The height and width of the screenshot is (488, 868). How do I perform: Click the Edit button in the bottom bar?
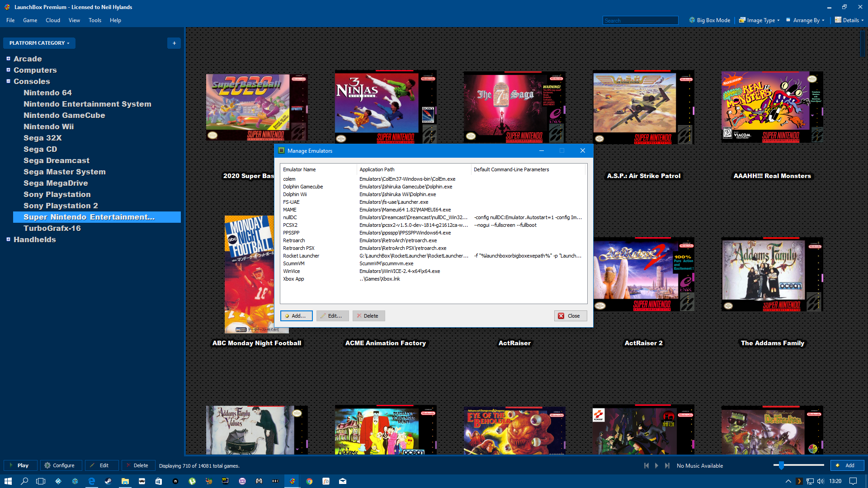pyautogui.click(x=102, y=465)
